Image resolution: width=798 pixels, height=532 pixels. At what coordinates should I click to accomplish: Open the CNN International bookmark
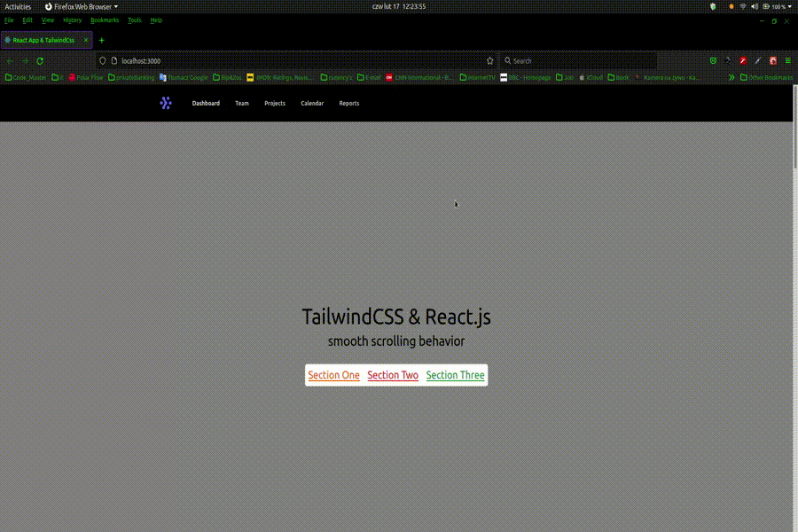pyautogui.click(x=419, y=78)
